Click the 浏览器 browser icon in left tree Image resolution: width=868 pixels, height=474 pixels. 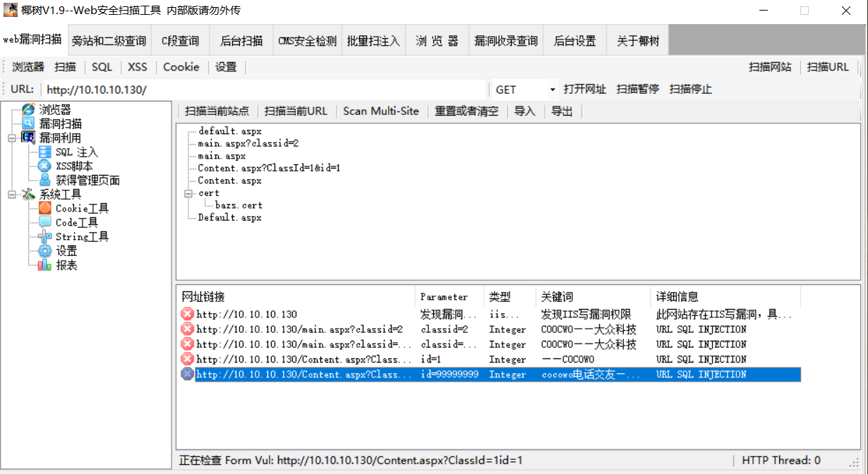click(x=28, y=109)
